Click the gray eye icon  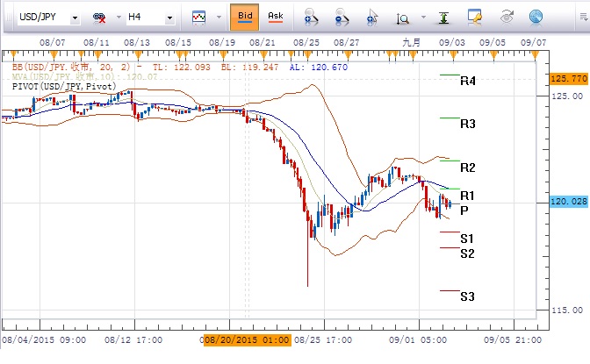[507, 18]
